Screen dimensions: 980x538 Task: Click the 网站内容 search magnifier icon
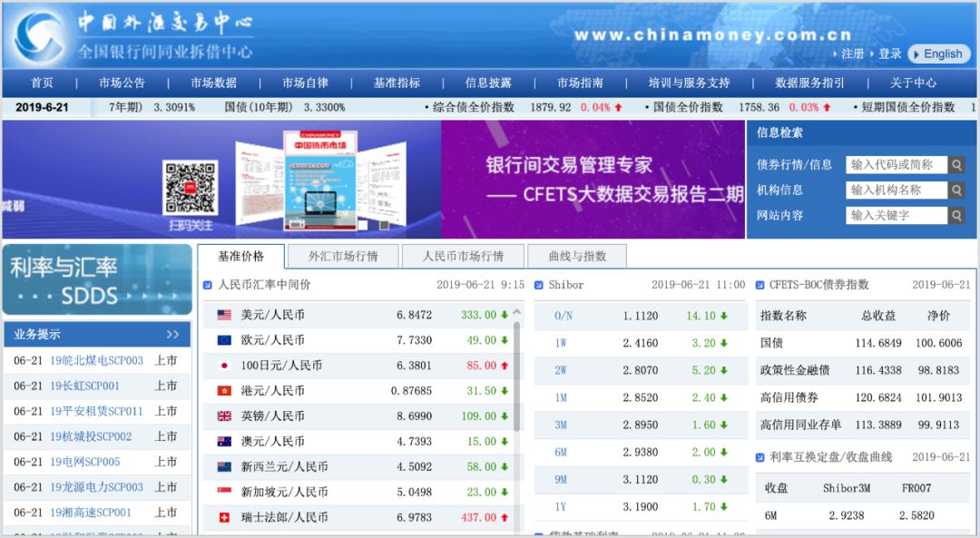pos(955,215)
